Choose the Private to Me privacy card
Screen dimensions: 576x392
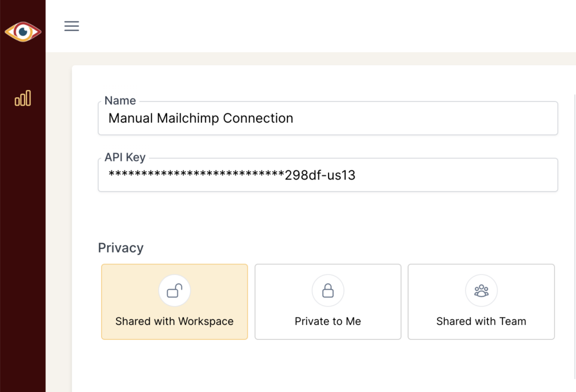[x=328, y=302]
